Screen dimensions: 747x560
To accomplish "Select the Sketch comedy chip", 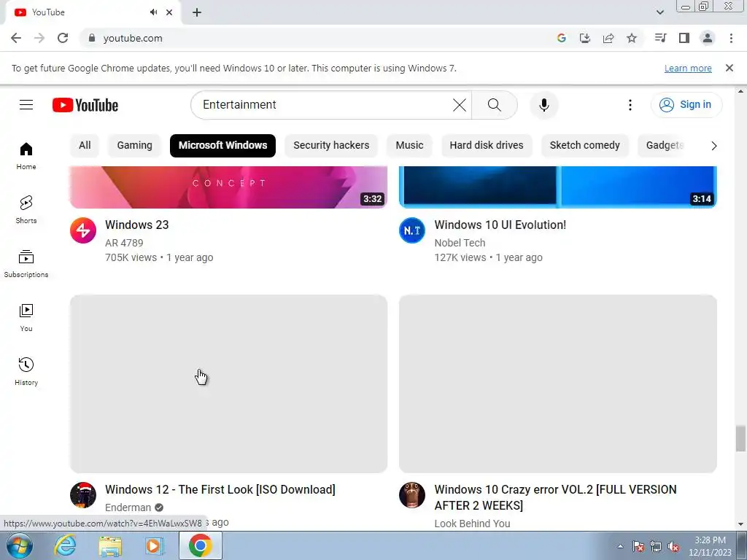I will (584, 146).
